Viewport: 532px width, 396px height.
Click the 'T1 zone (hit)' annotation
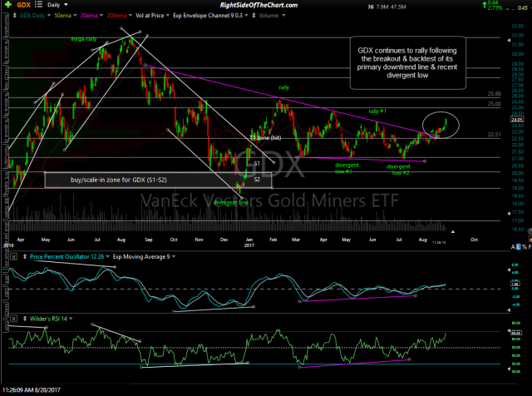coord(266,138)
